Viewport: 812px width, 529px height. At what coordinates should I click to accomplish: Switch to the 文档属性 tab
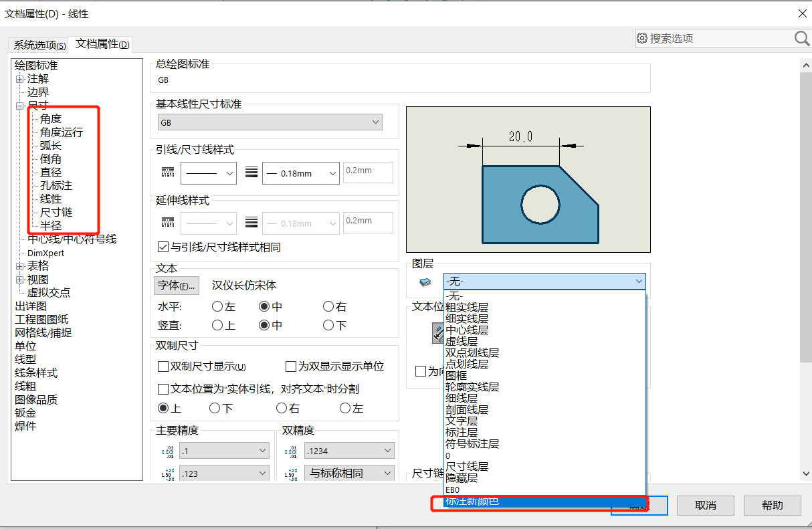pyautogui.click(x=102, y=44)
